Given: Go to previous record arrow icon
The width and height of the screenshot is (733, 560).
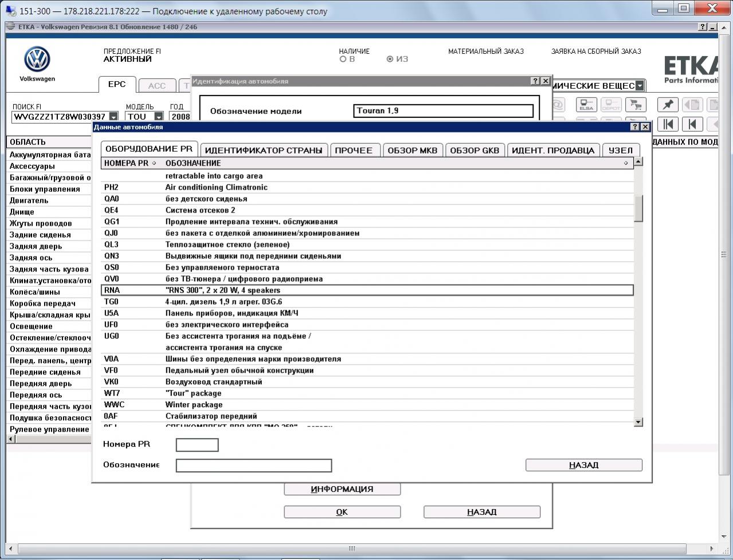Looking at the screenshot, I should coord(692,124).
